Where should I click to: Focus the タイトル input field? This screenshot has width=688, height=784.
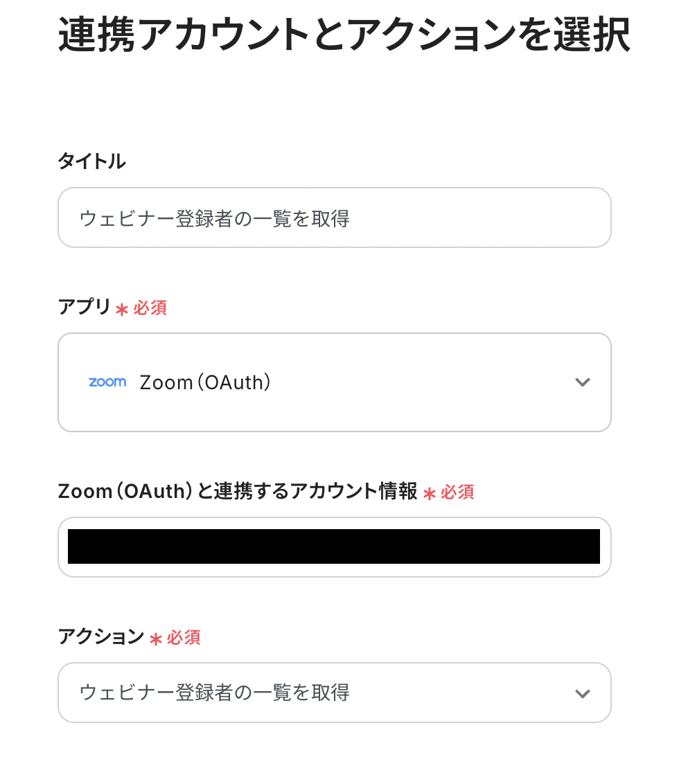coord(334,218)
